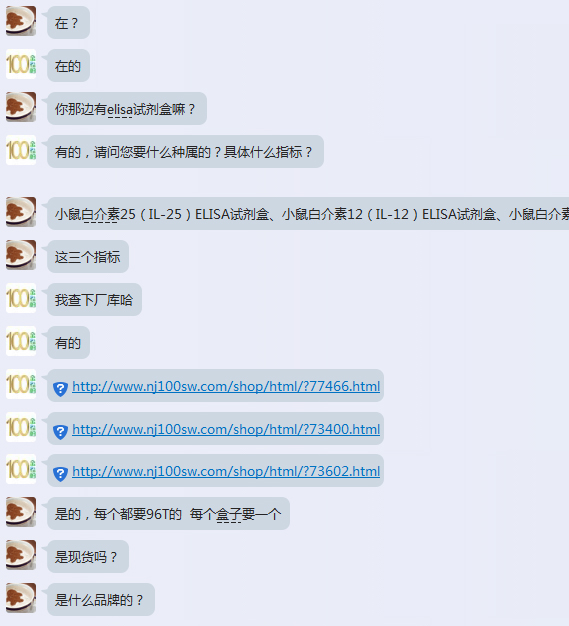
Task: Click the 100 avatar beside "请问您要什么种属的"
Action: click(x=21, y=150)
